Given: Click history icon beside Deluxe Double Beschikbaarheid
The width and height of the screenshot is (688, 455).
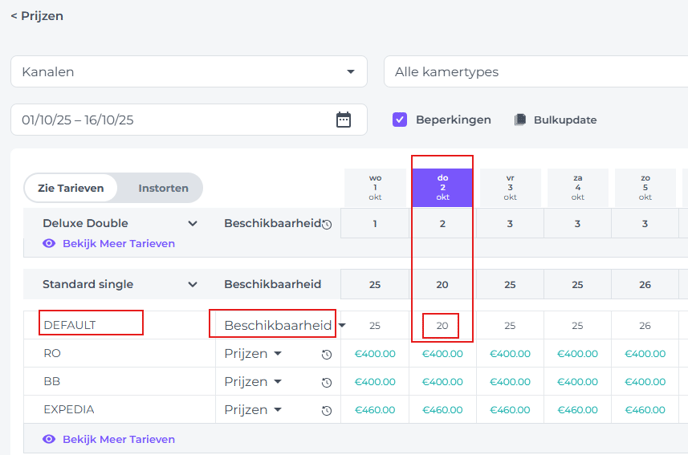Looking at the screenshot, I should [x=327, y=224].
